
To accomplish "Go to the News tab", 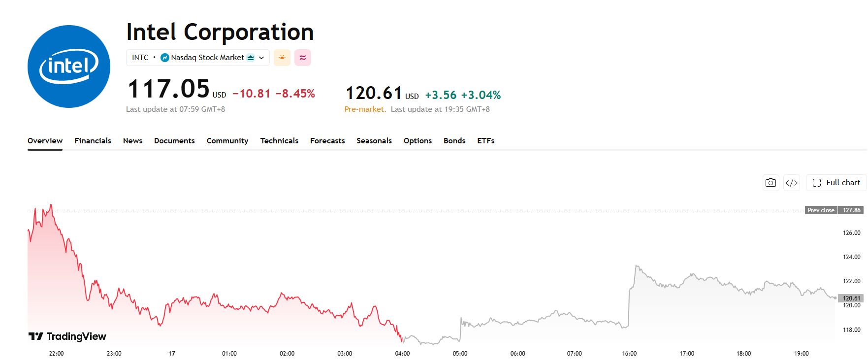I will point(133,141).
